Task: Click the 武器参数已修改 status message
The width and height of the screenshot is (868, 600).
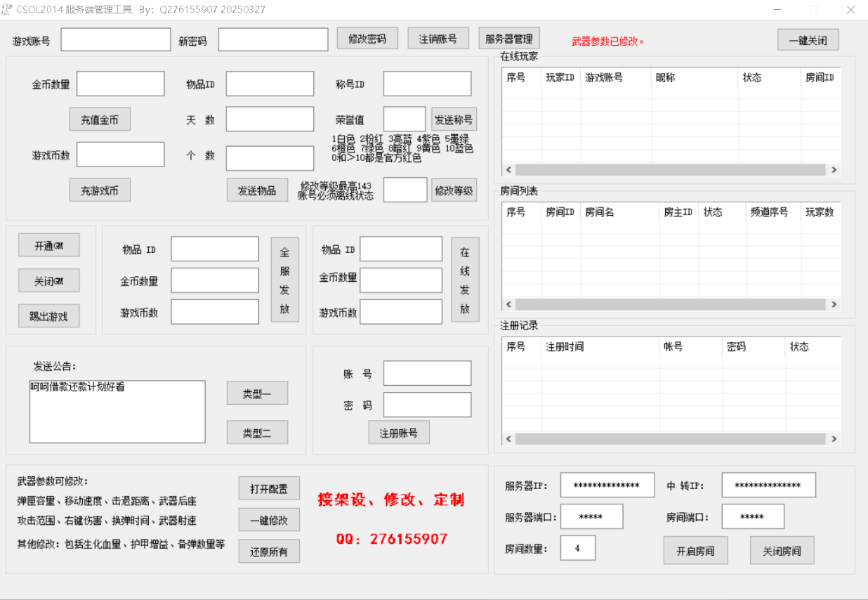Action: (x=608, y=41)
